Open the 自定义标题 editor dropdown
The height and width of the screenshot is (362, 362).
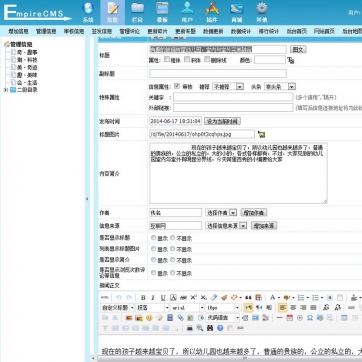pos(117,308)
